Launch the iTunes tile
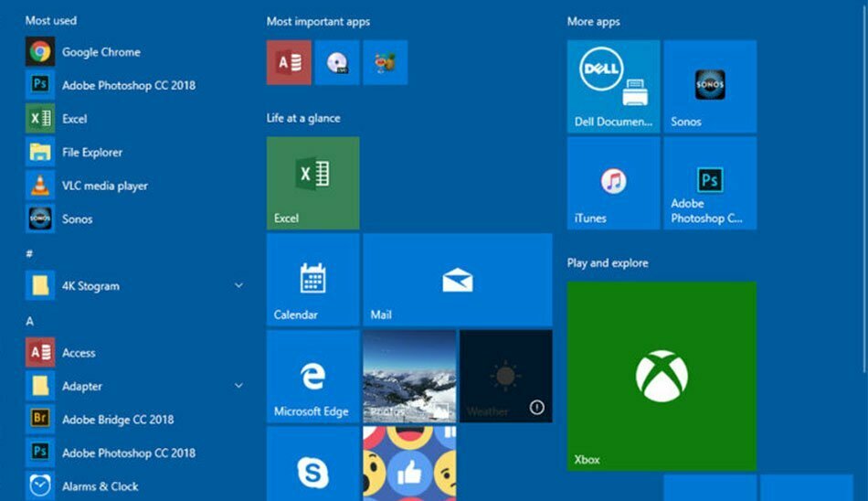The width and height of the screenshot is (868, 501). [x=613, y=184]
